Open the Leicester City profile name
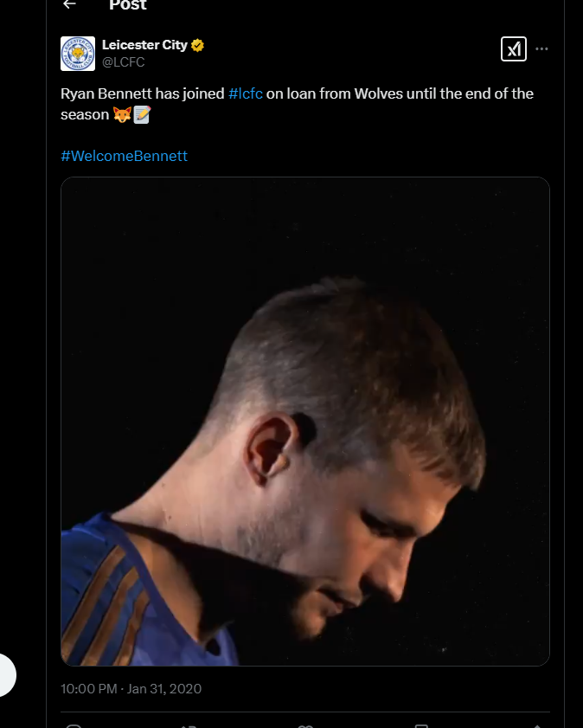Screen dimensions: 583x728 tap(144, 45)
